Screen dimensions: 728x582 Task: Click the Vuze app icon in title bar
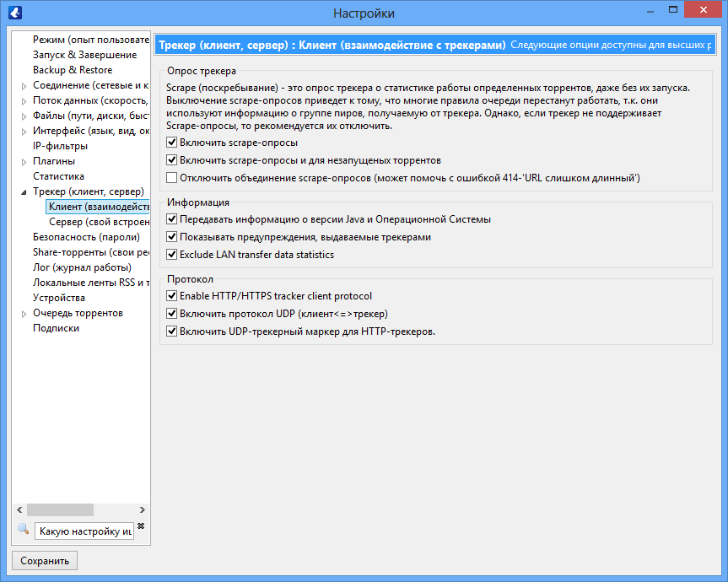pyautogui.click(x=15, y=12)
